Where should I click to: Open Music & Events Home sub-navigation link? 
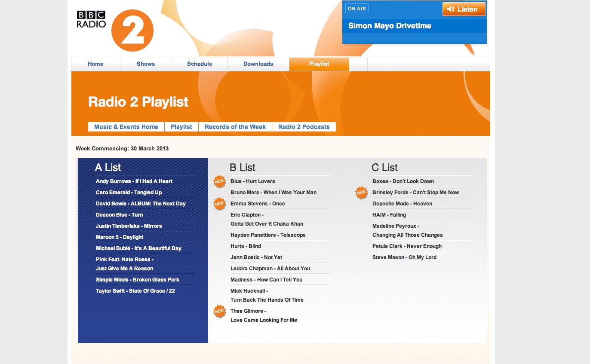[126, 127]
